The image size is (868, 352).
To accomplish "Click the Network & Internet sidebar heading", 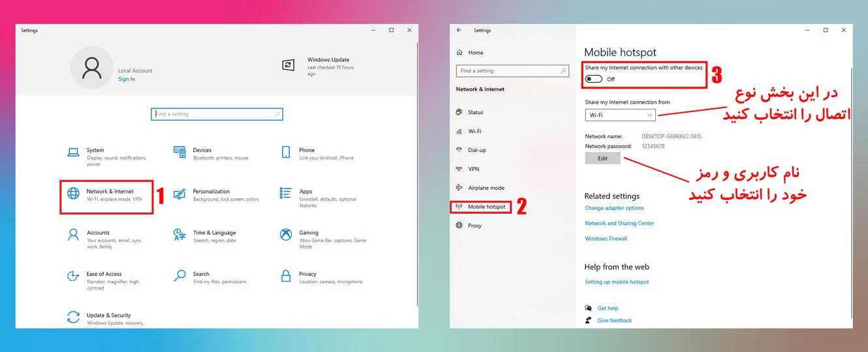I will click(480, 89).
